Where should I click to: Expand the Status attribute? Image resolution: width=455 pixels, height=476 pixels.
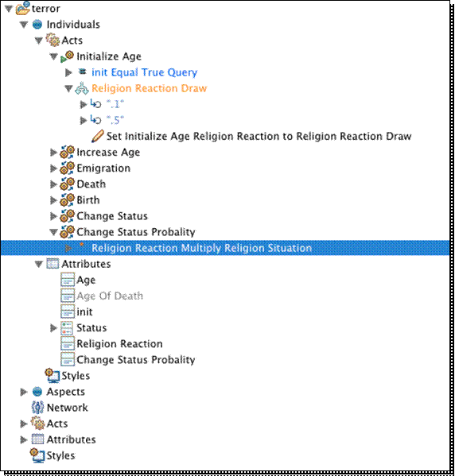click(x=53, y=328)
